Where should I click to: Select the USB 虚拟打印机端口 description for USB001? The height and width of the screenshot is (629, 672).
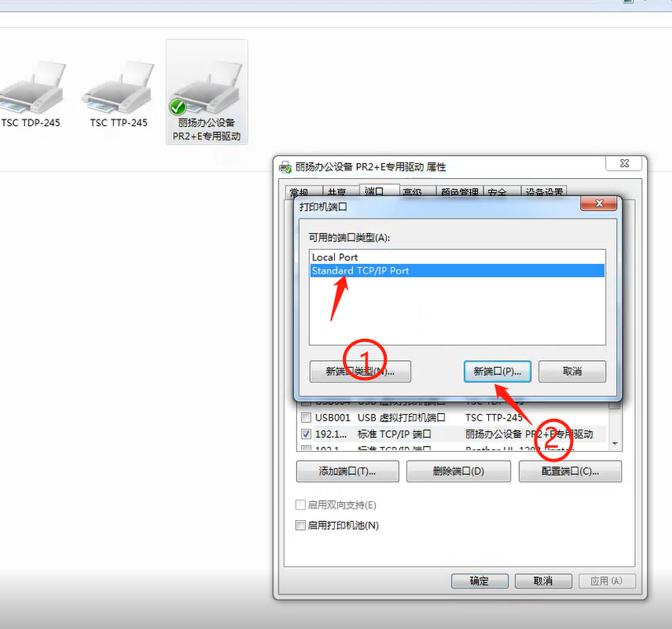[402, 417]
